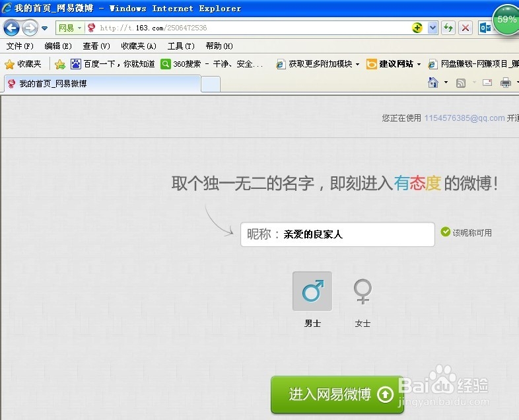Select the 我的首页_网易微博 tab
Image resolution: width=519 pixels, height=420 pixels.
(x=102, y=84)
